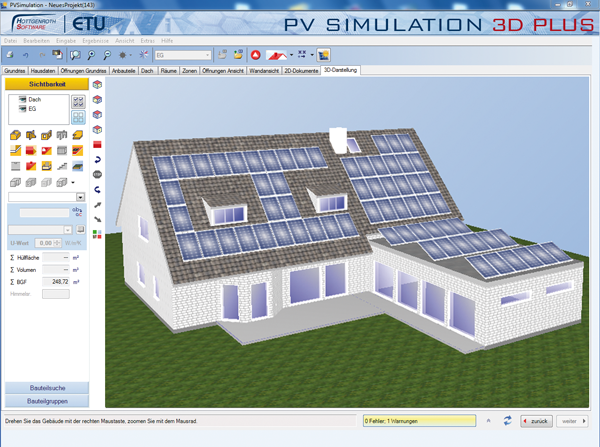Image resolution: width=600 pixels, height=447 pixels.
Task: Click the redo arrow icon
Action: [x=42, y=55]
